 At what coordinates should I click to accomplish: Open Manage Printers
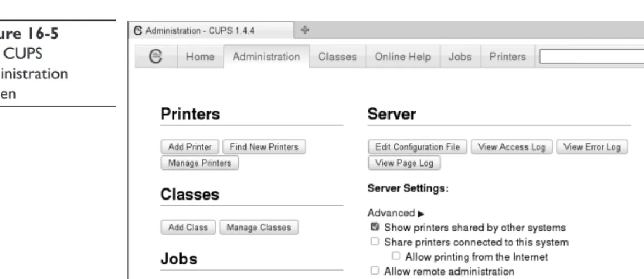200,163
